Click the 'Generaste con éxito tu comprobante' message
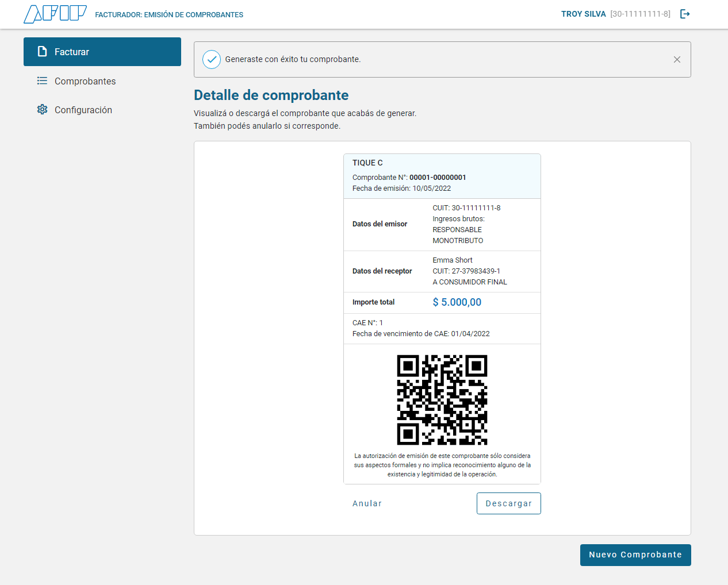Image resolution: width=728 pixels, height=585 pixels. [293, 59]
